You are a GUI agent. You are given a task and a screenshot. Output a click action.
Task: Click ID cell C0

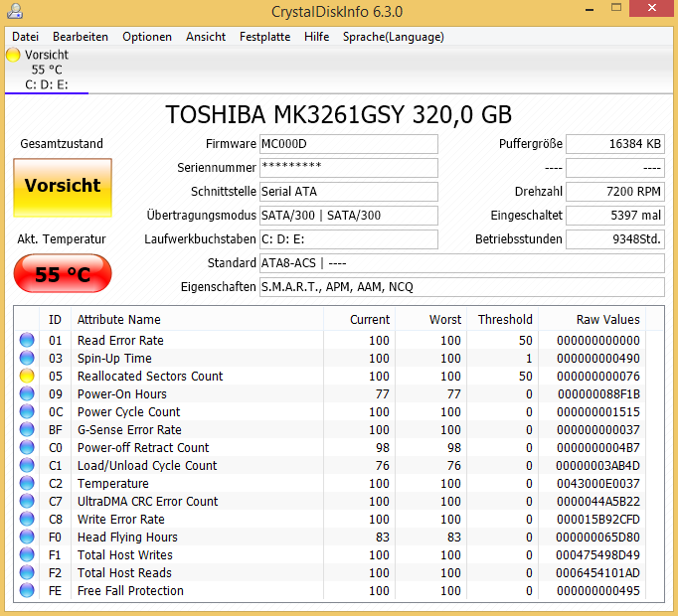(56, 447)
